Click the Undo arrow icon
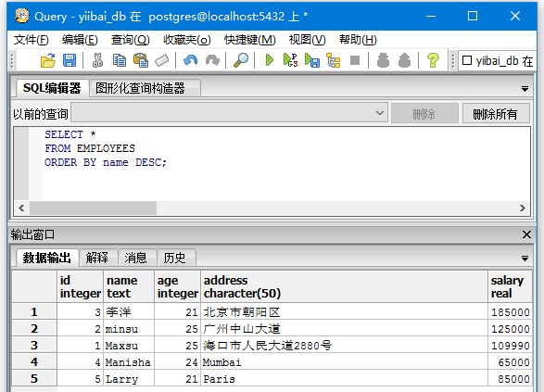 pos(191,61)
